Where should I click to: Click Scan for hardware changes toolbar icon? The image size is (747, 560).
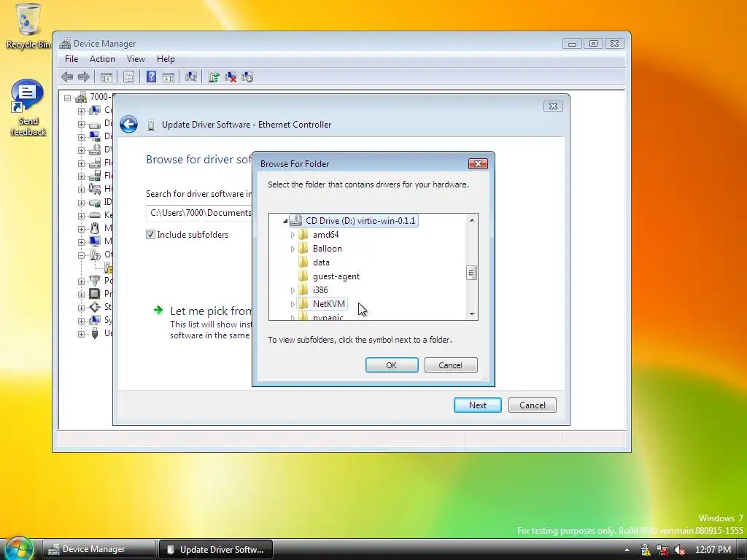point(191,77)
